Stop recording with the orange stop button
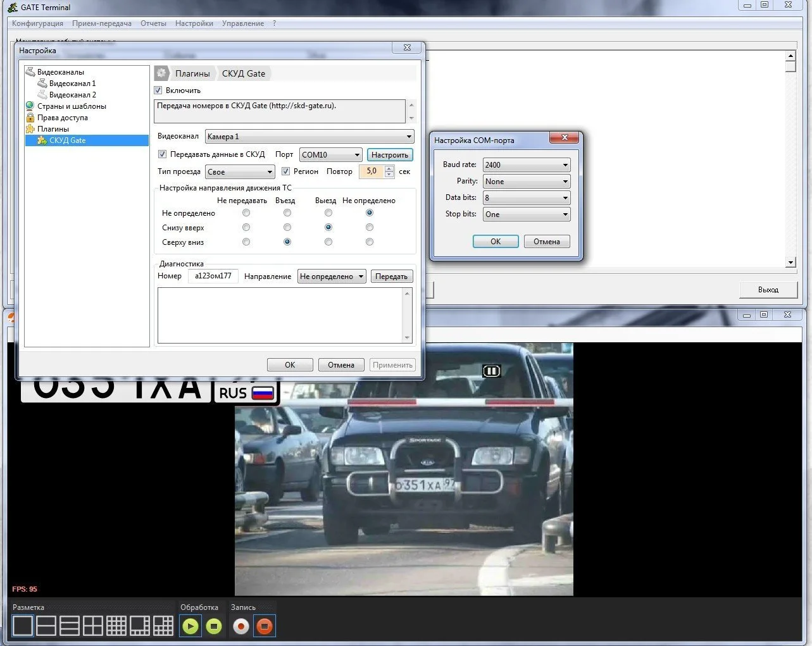 coord(265,626)
